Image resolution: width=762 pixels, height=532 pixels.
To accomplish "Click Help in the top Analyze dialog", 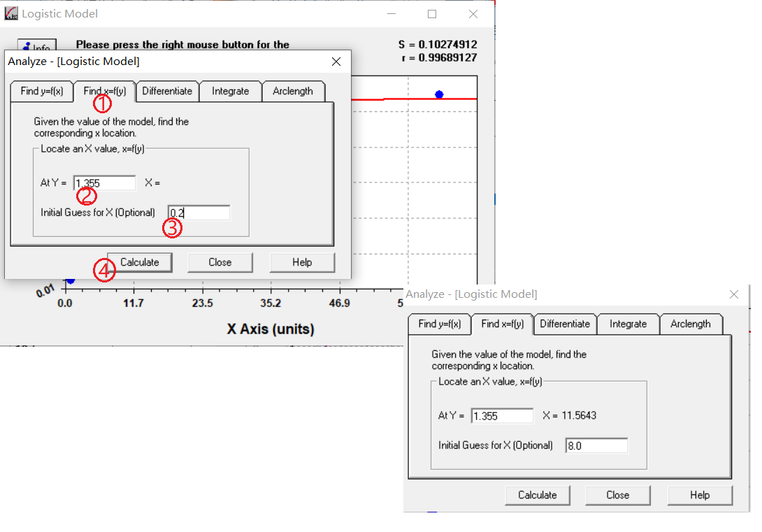I will click(x=302, y=262).
